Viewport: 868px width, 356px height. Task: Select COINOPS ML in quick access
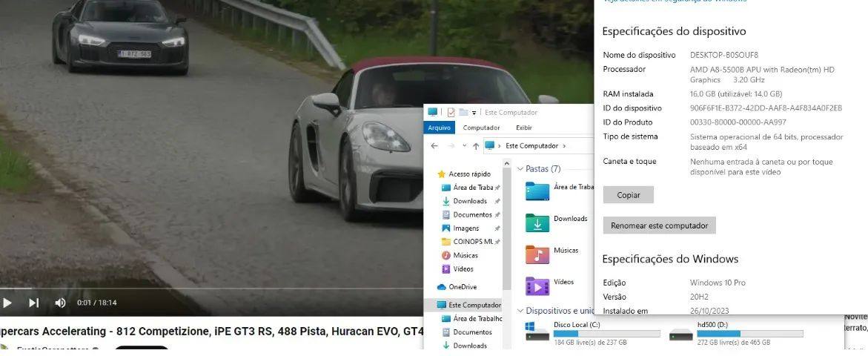pyautogui.click(x=472, y=242)
